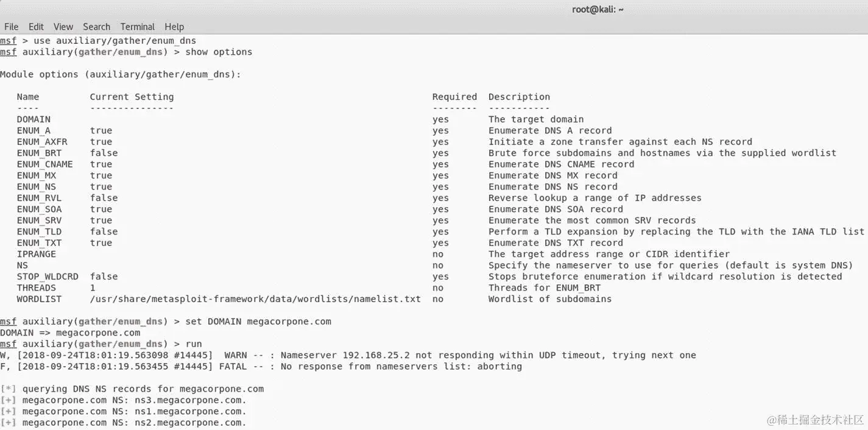Image resolution: width=868 pixels, height=430 pixels.
Task: Click the WORDLIST option name
Action: 39,299
